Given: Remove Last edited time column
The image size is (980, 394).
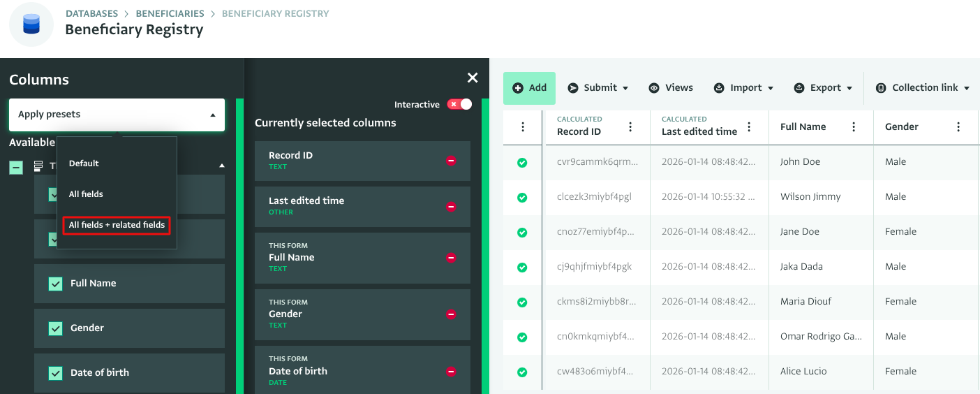Looking at the screenshot, I should (x=451, y=207).
